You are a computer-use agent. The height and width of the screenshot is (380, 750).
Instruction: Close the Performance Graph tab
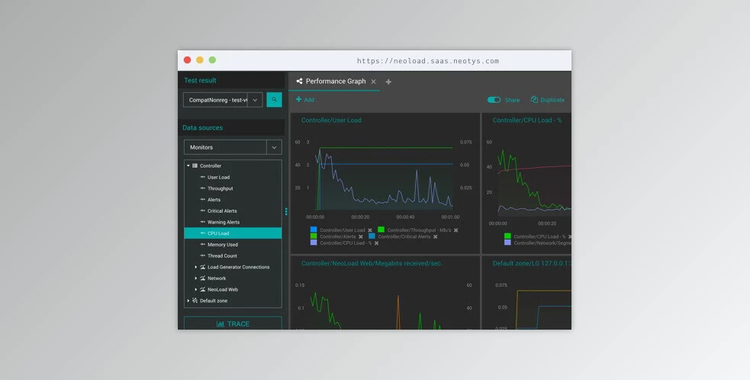(x=374, y=82)
